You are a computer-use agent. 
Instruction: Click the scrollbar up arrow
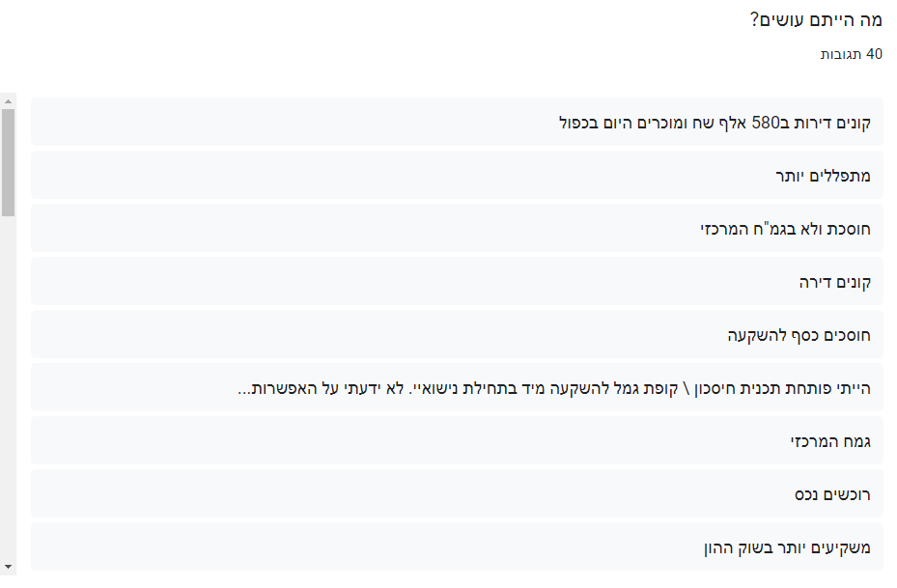point(8,100)
